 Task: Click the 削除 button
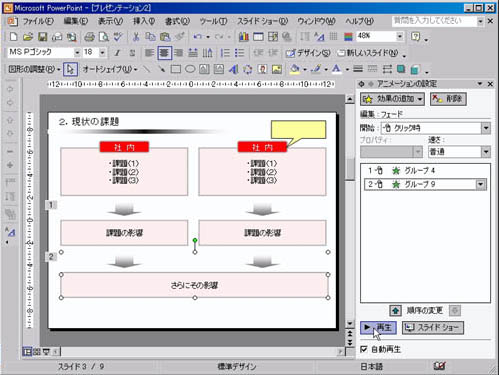coord(448,99)
